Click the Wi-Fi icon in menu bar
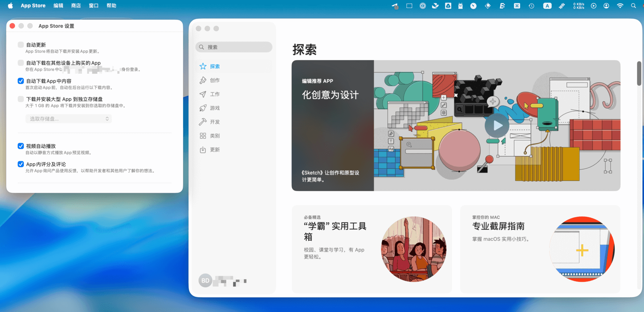Viewport: 644px width, 312px height. tap(620, 6)
